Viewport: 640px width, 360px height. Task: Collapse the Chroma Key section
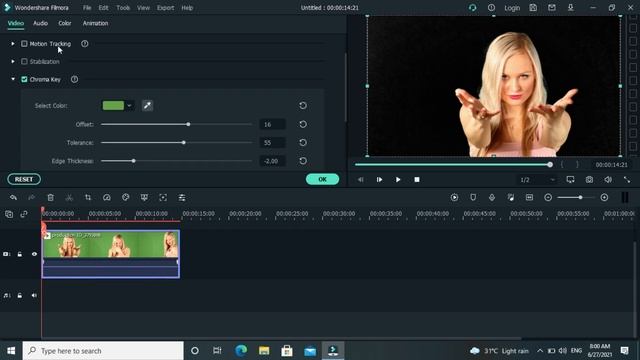(13, 79)
